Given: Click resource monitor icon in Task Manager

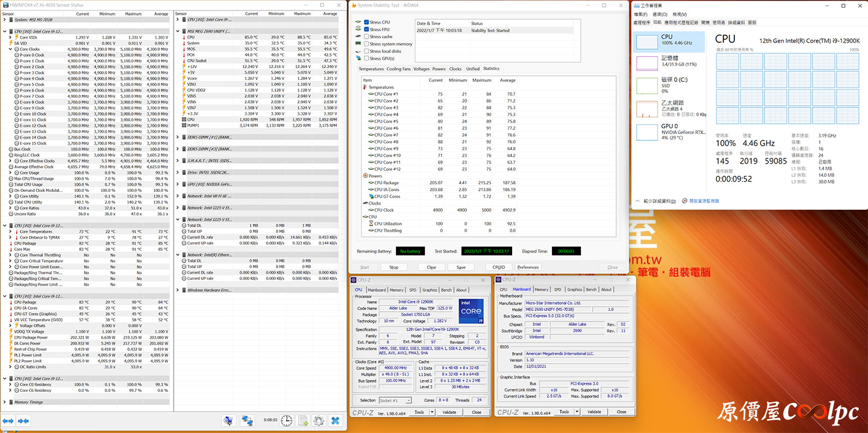Looking at the screenshot, I should point(685,201).
